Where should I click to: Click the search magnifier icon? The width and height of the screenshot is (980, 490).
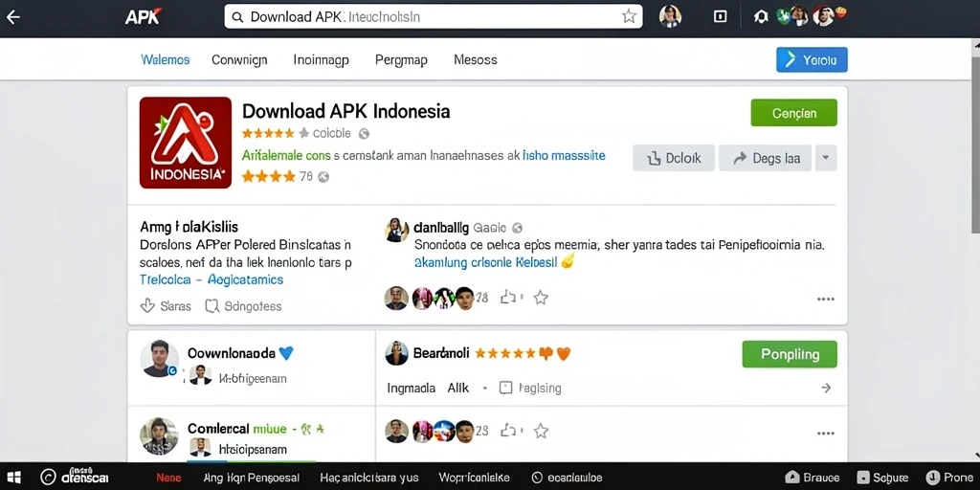[237, 17]
